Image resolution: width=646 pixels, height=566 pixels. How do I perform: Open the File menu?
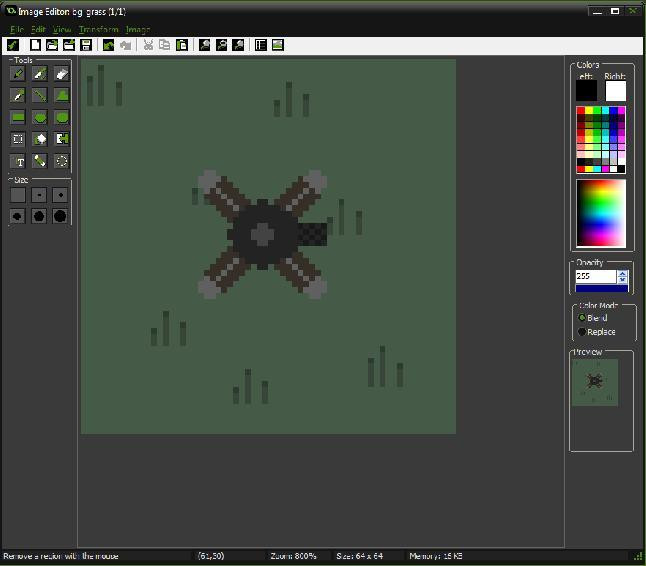click(x=17, y=30)
